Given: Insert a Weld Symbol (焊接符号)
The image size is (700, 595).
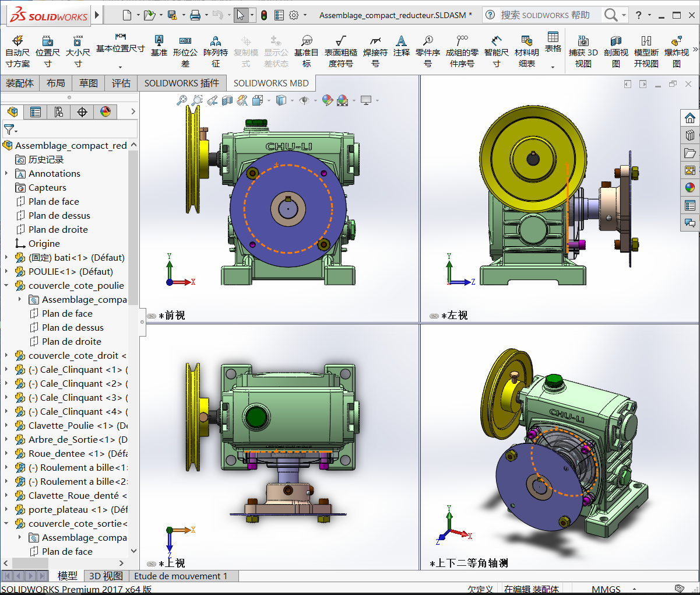Looking at the screenshot, I should [x=375, y=51].
